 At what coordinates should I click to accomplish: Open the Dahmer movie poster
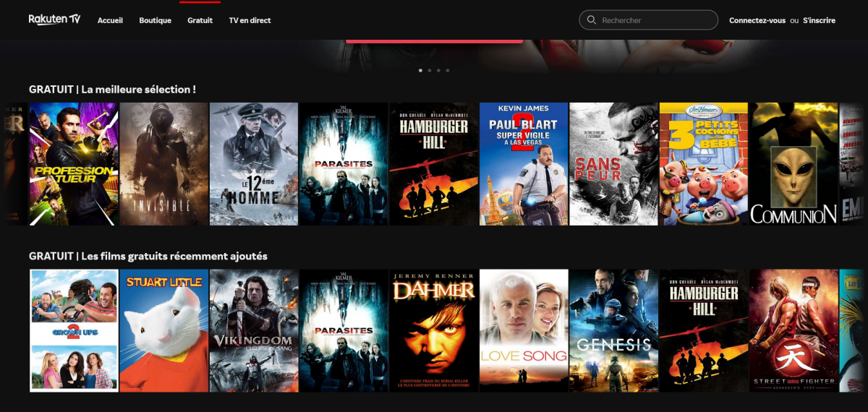coord(434,331)
